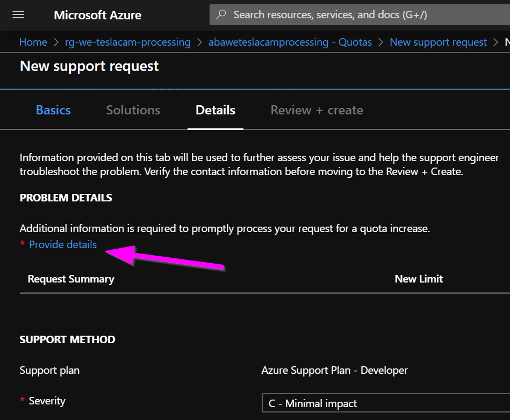
Task: Open rg-we-teslacam-processing breadcrumb
Action: pyautogui.click(x=127, y=42)
